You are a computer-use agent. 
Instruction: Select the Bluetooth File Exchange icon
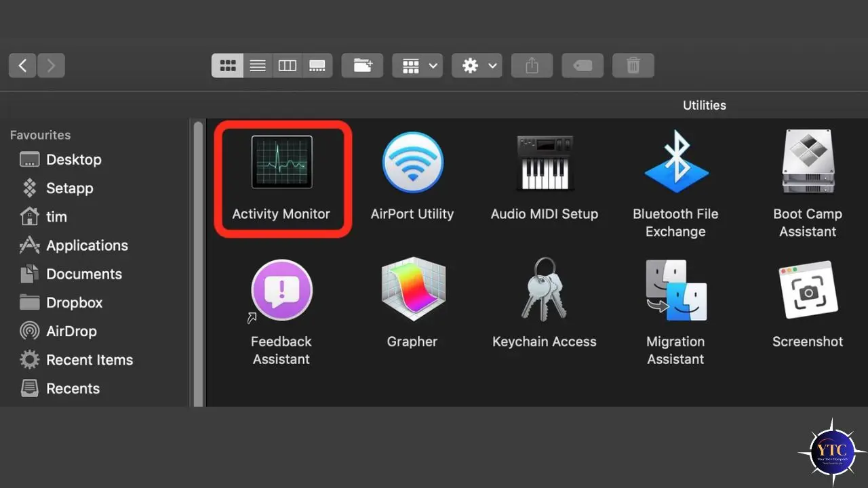click(x=675, y=162)
